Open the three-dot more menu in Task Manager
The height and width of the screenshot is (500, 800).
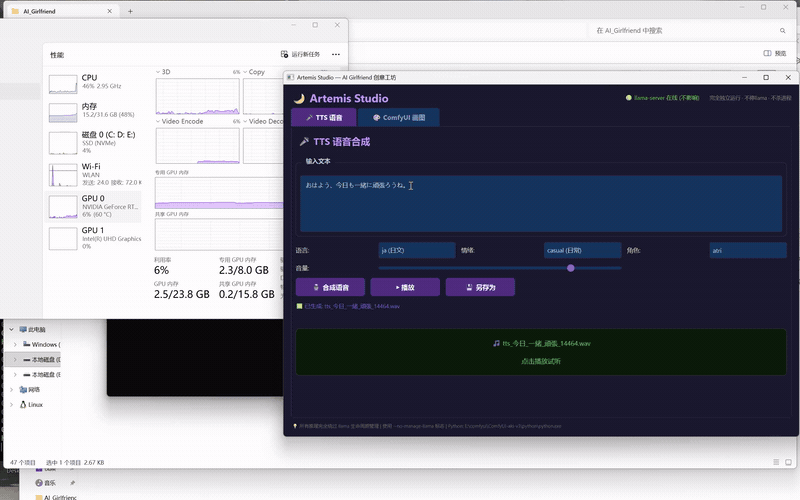(x=336, y=54)
